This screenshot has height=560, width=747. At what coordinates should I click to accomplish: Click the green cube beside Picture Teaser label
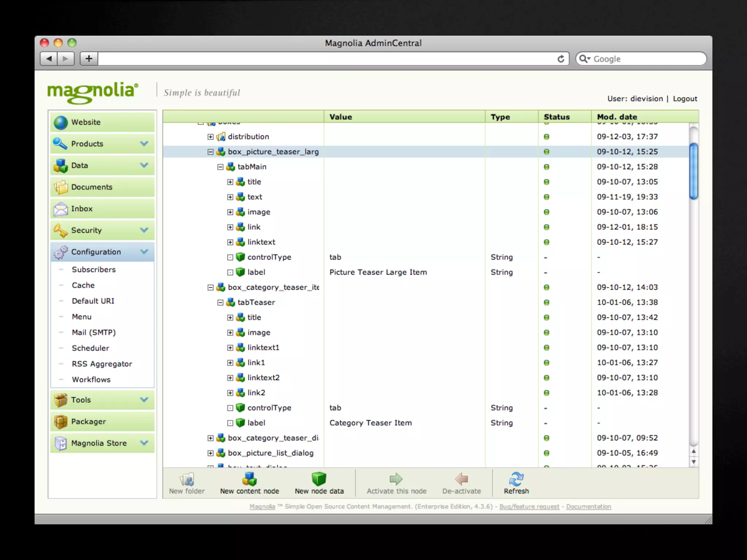240,272
